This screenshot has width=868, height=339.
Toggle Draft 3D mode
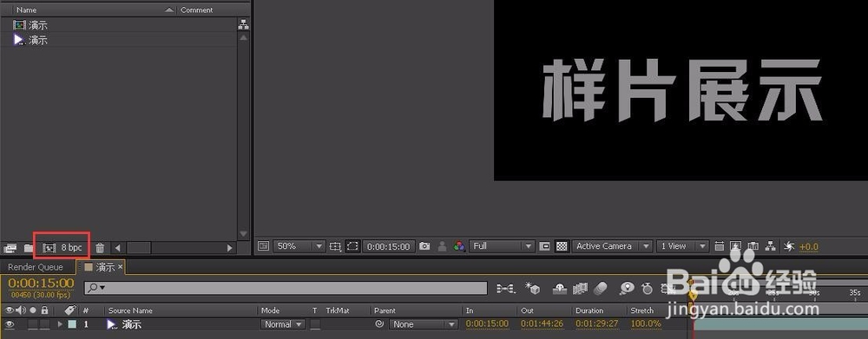533,288
